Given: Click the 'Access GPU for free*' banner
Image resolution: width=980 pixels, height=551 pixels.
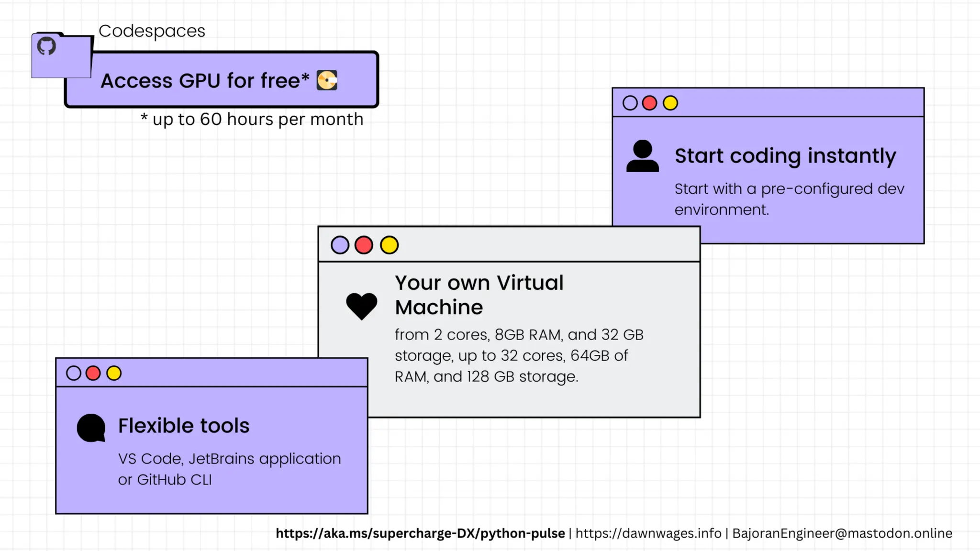Looking at the screenshot, I should (x=222, y=79).
